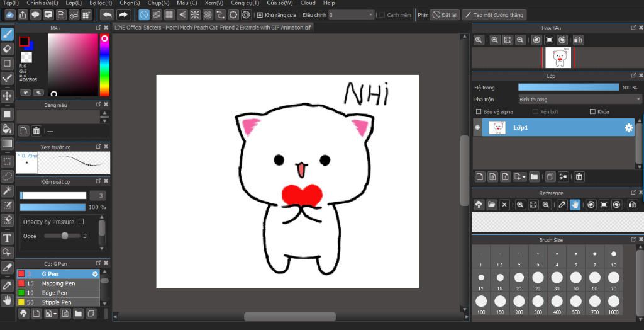The height and width of the screenshot is (330, 644).
Task: Open the Xem(V) menu
Action: pos(214,3)
